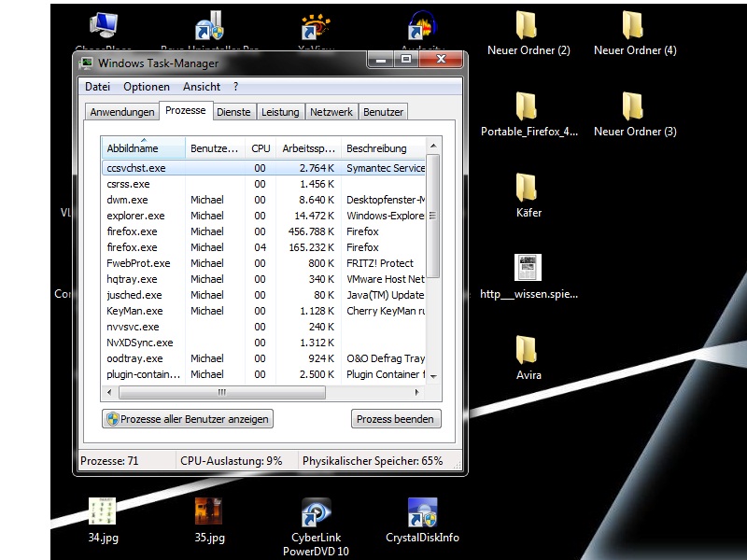The height and width of the screenshot is (560, 747).
Task: Click Prozesse aller Benutzer anzeigen button
Action: coord(188,419)
